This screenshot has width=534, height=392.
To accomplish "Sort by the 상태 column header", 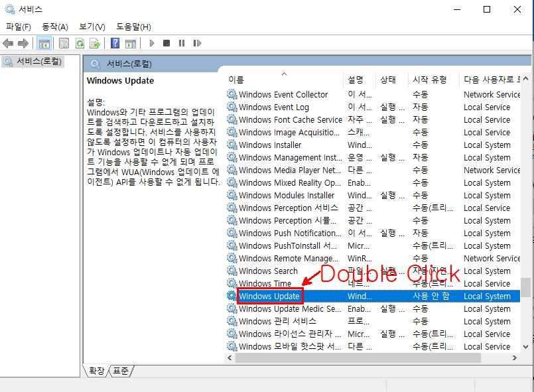I will click(x=392, y=80).
